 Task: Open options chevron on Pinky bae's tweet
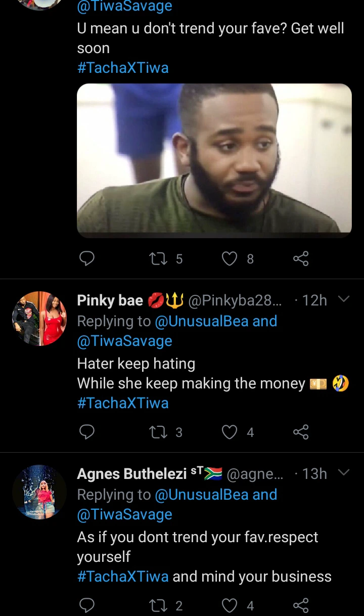(344, 299)
